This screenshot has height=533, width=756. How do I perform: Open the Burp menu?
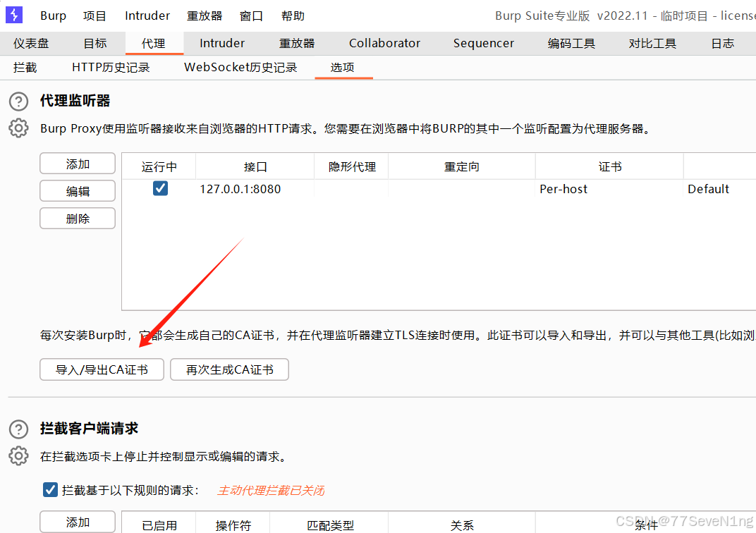[x=53, y=16]
